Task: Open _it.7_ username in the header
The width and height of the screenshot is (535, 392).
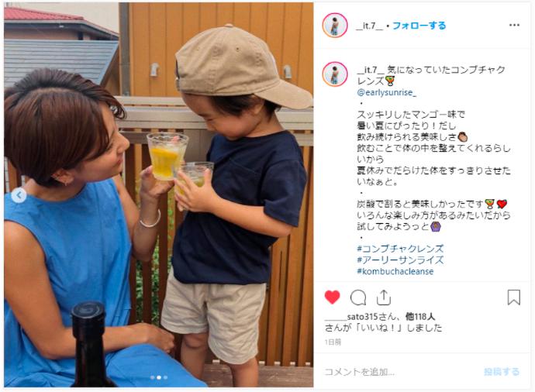Action: point(370,26)
